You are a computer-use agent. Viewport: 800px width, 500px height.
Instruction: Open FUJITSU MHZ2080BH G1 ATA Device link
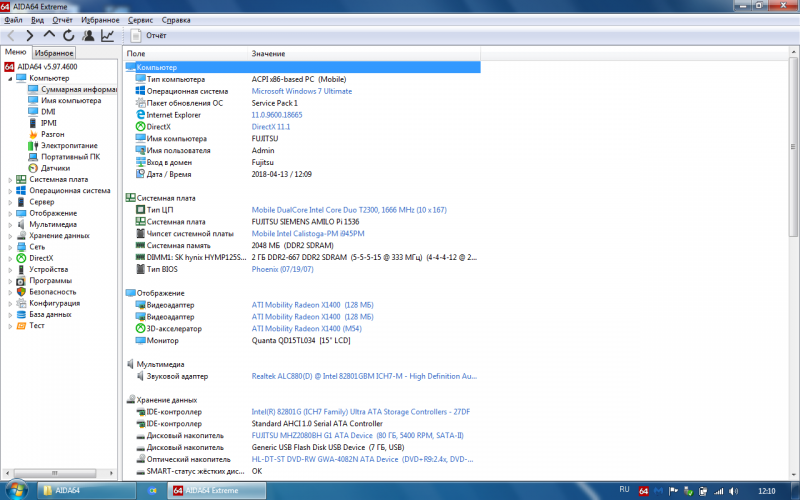(x=357, y=436)
